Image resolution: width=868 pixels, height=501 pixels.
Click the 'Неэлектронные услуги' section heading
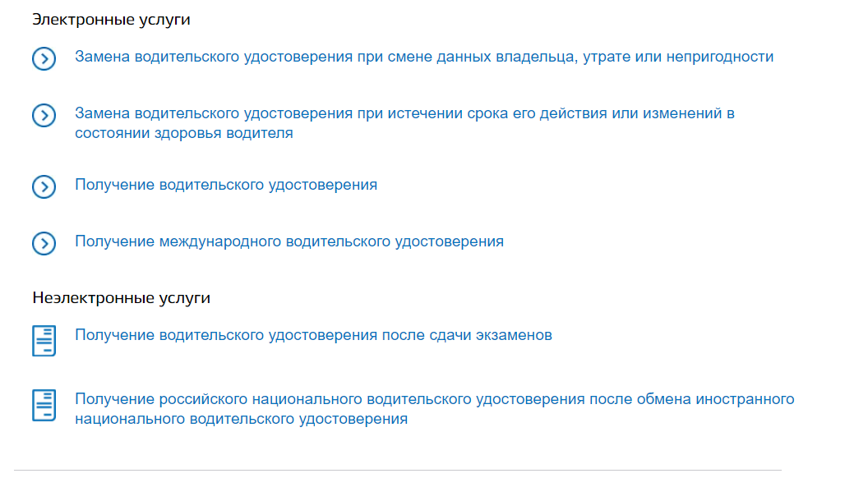tap(122, 298)
